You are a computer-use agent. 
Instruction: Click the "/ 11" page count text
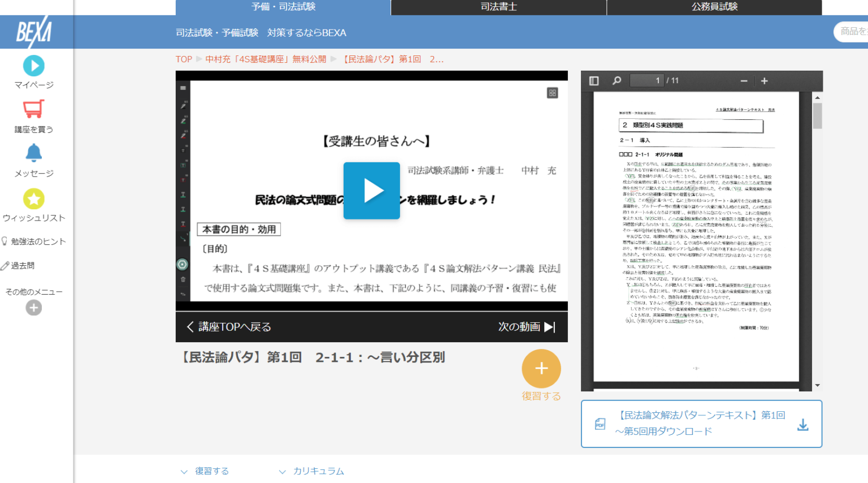(x=672, y=81)
